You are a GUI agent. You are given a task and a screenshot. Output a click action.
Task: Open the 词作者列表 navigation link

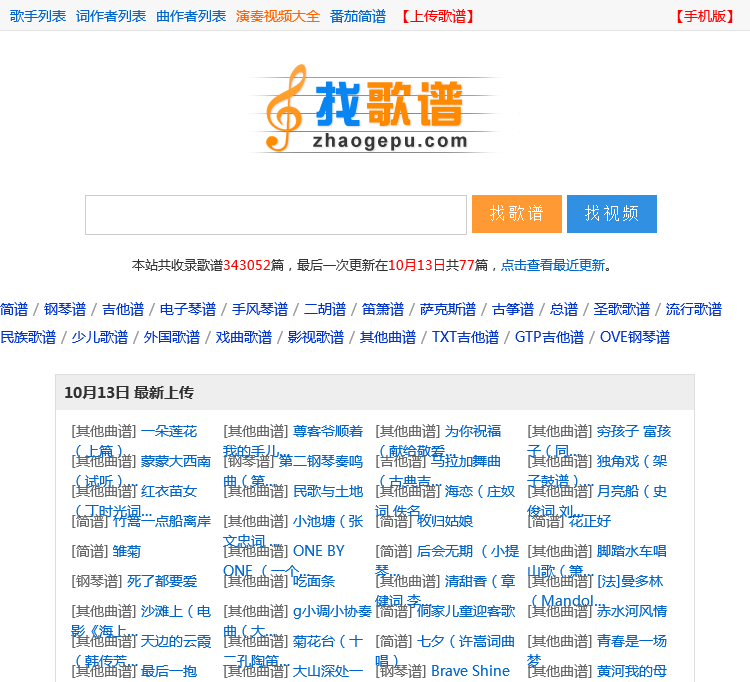pos(111,16)
